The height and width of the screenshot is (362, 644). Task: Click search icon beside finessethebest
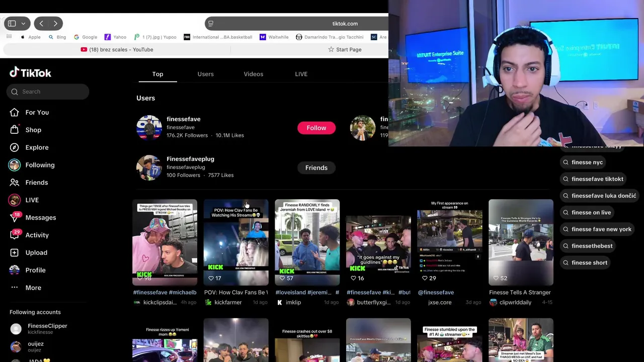[x=566, y=246]
